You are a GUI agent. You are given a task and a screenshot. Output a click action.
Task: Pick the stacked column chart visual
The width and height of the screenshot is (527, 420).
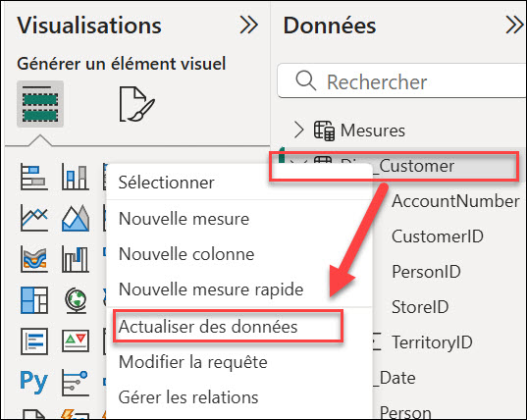[x=76, y=177]
